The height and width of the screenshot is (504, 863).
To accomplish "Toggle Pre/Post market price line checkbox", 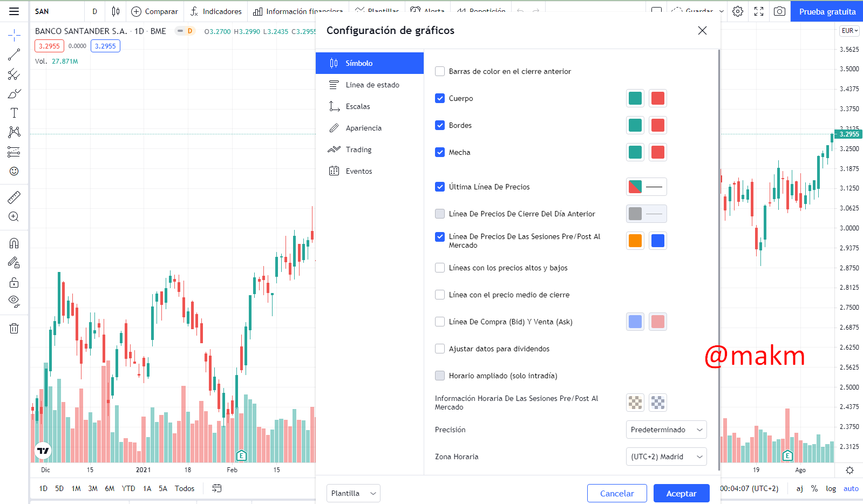I will pos(440,236).
